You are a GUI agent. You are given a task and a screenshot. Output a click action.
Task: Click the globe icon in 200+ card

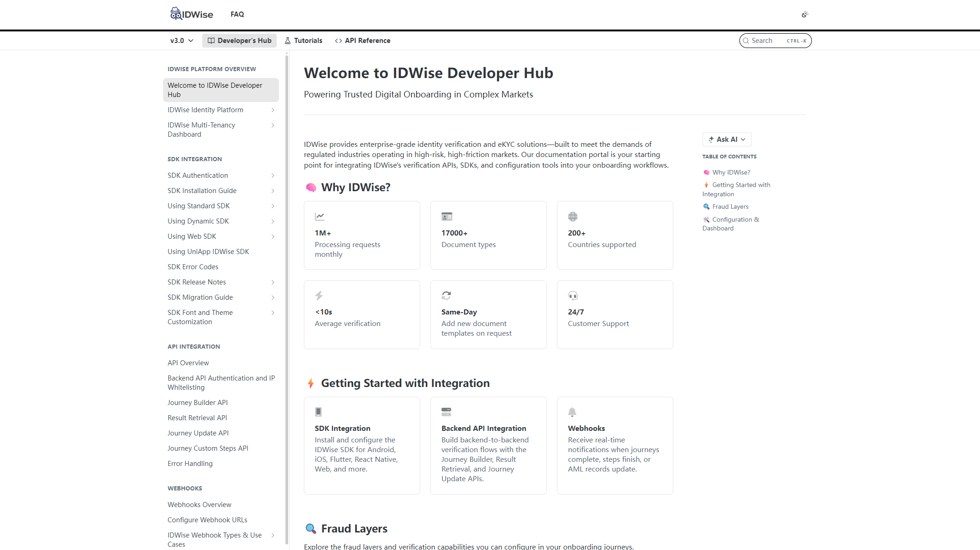click(573, 216)
